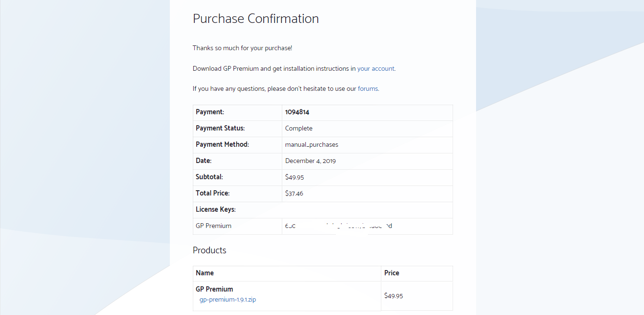Select the manual_purchases payment method text
The height and width of the screenshot is (315, 644).
click(311, 144)
